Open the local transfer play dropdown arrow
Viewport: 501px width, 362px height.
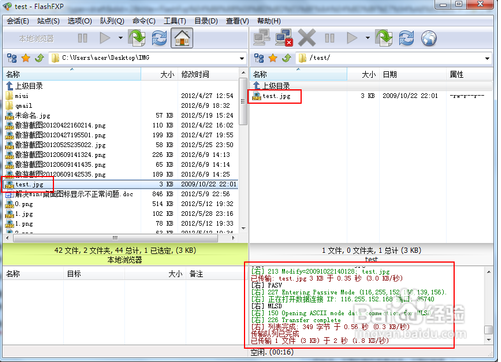click(120, 38)
